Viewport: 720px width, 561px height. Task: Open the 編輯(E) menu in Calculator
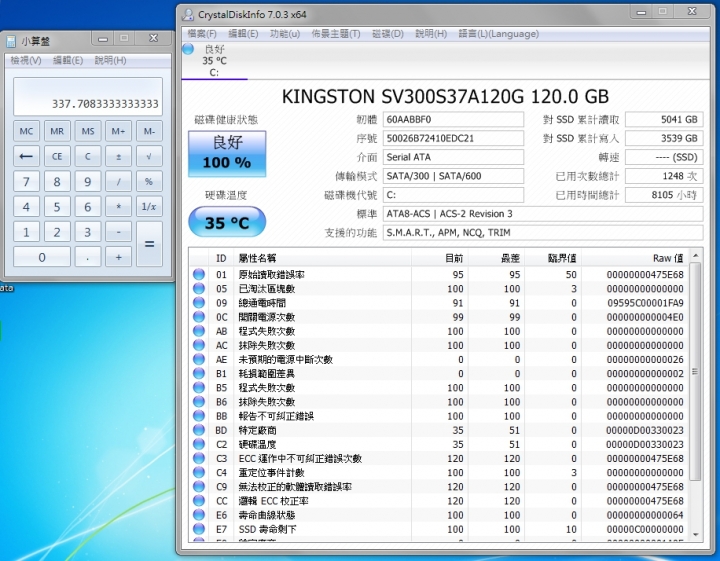(x=68, y=60)
